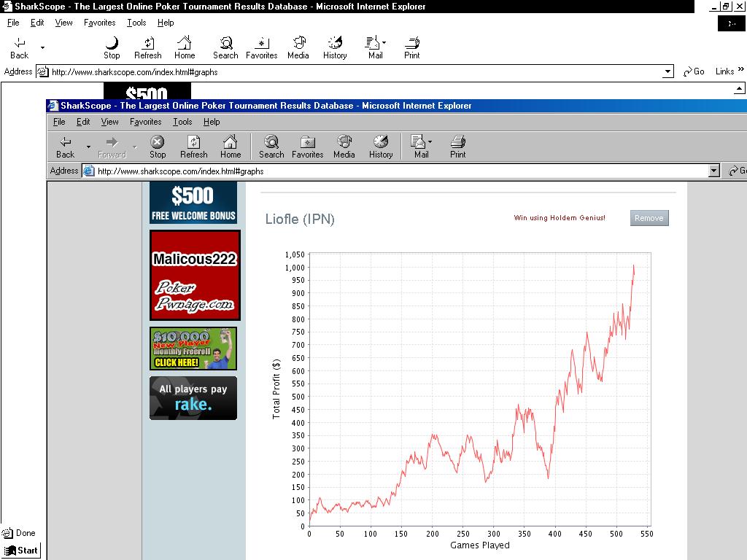Open the File menu in the front window
Image resolution: width=747 pixels, height=560 pixels.
click(59, 122)
